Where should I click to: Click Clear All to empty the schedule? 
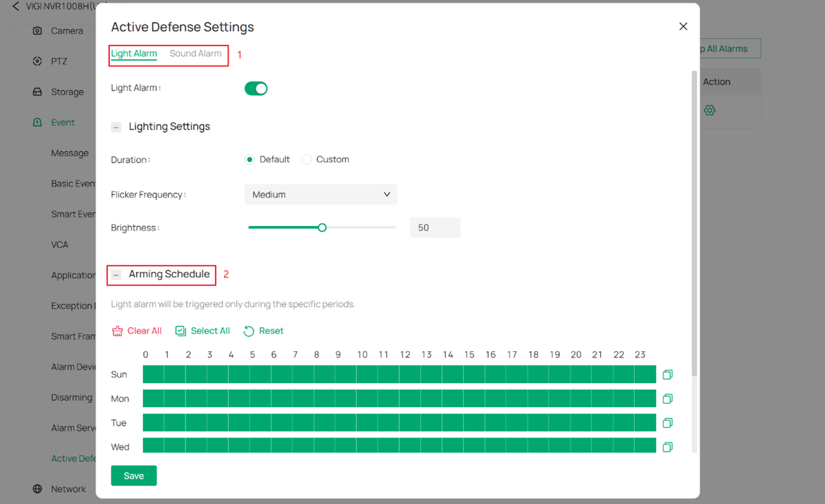tap(137, 330)
